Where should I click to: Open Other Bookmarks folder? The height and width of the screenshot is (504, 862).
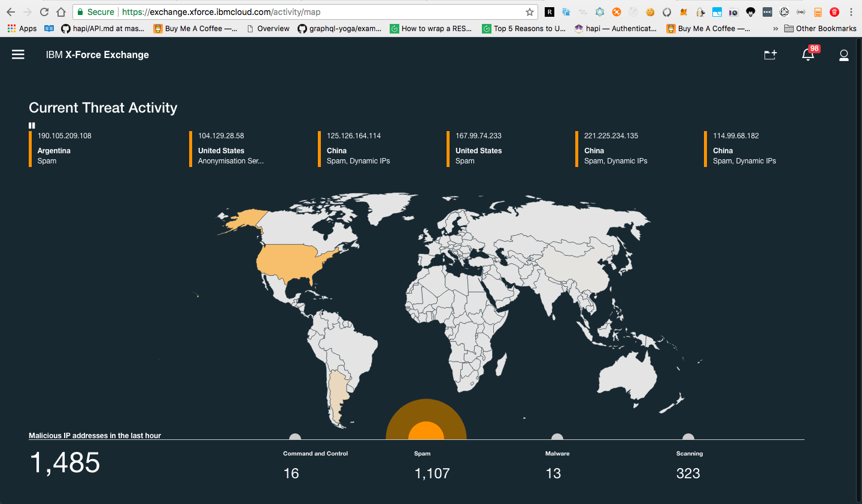820,28
